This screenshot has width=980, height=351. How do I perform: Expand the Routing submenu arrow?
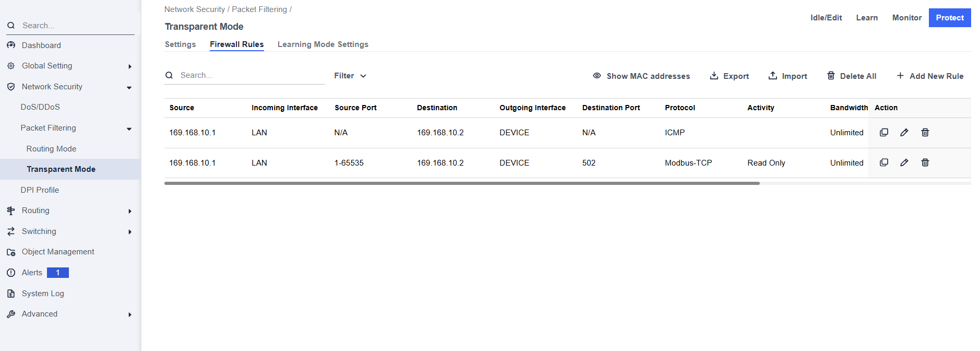(x=130, y=211)
